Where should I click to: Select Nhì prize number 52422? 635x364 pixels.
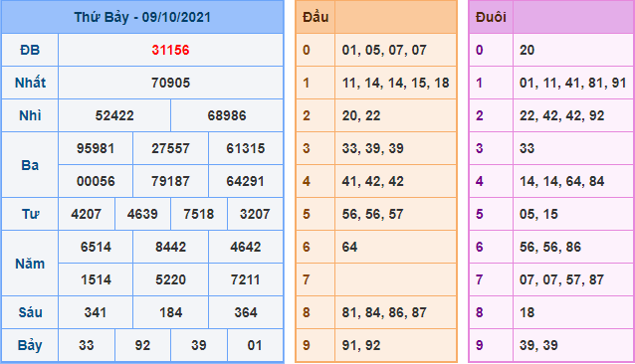point(114,115)
